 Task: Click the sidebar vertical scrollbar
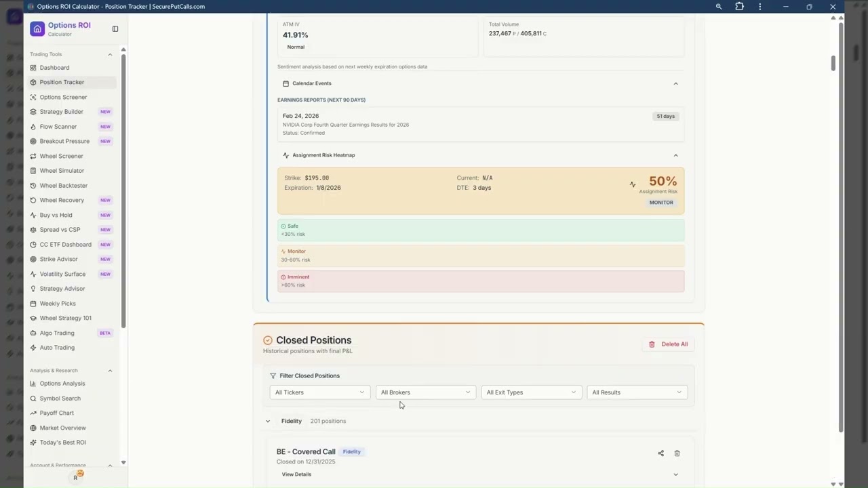(123, 190)
